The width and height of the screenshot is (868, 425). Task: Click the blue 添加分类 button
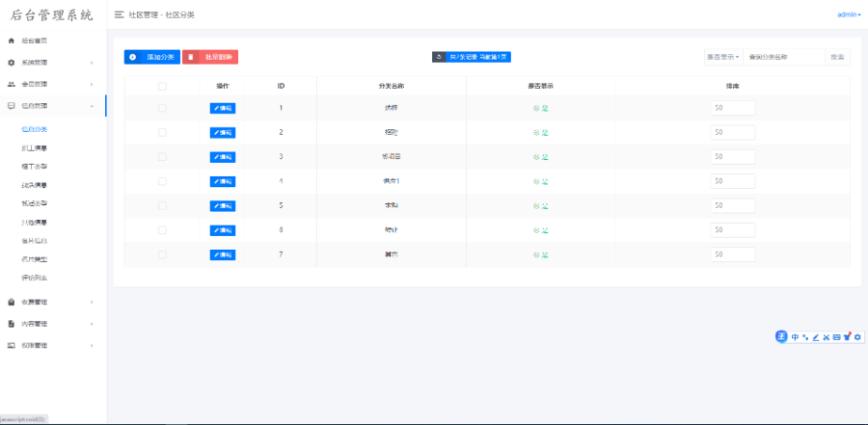tap(152, 57)
